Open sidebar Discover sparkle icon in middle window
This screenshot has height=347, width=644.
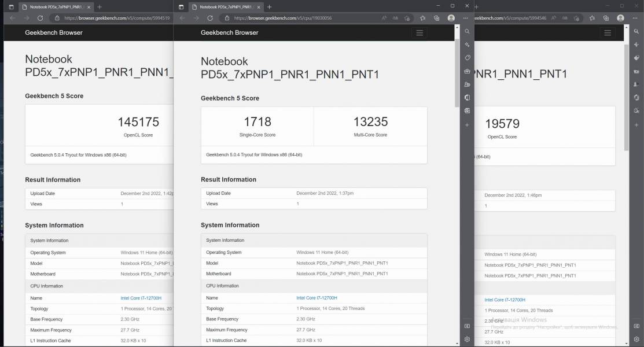click(x=467, y=45)
